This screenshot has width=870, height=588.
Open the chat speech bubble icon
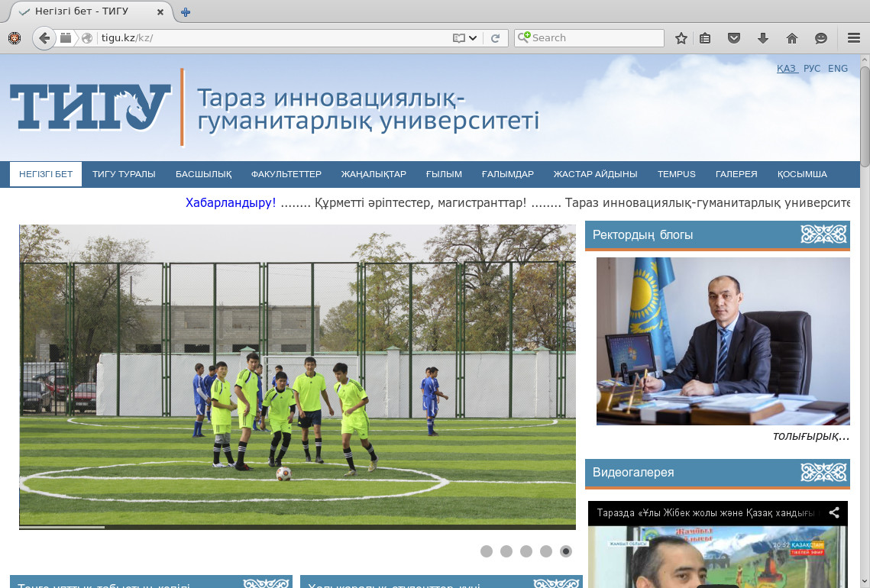tap(820, 37)
